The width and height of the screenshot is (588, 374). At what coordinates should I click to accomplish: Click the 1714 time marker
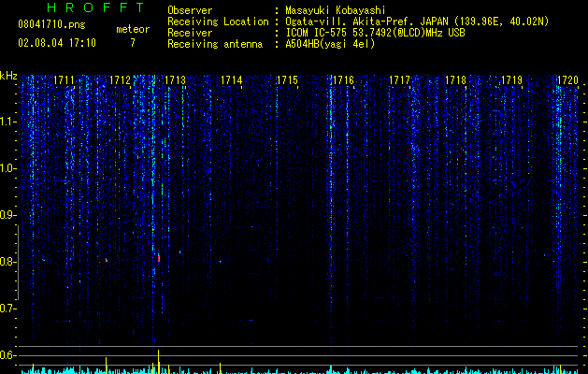[232, 80]
